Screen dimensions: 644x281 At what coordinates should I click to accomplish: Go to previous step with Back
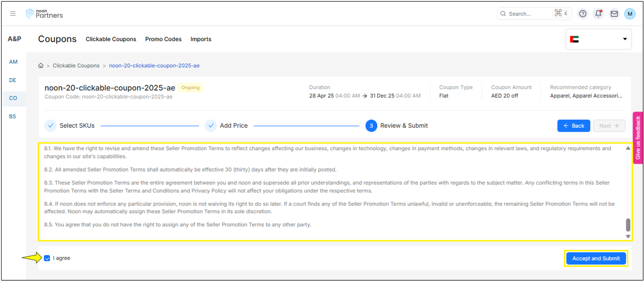(x=574, y=126)
